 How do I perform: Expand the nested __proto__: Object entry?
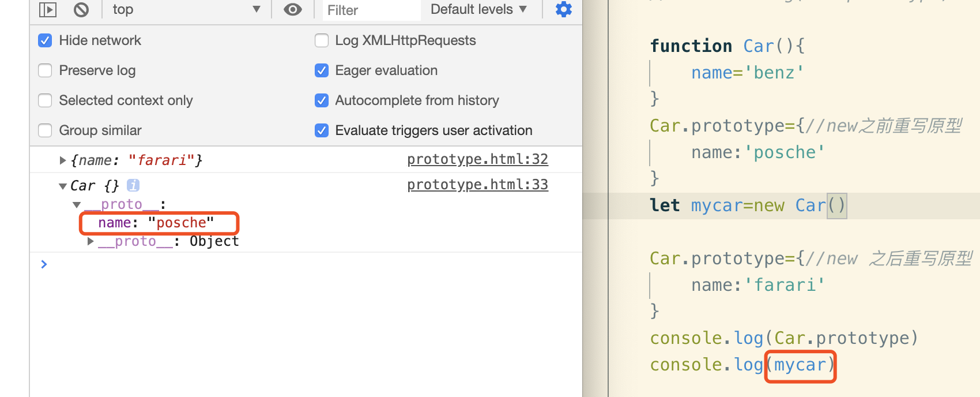91,241
